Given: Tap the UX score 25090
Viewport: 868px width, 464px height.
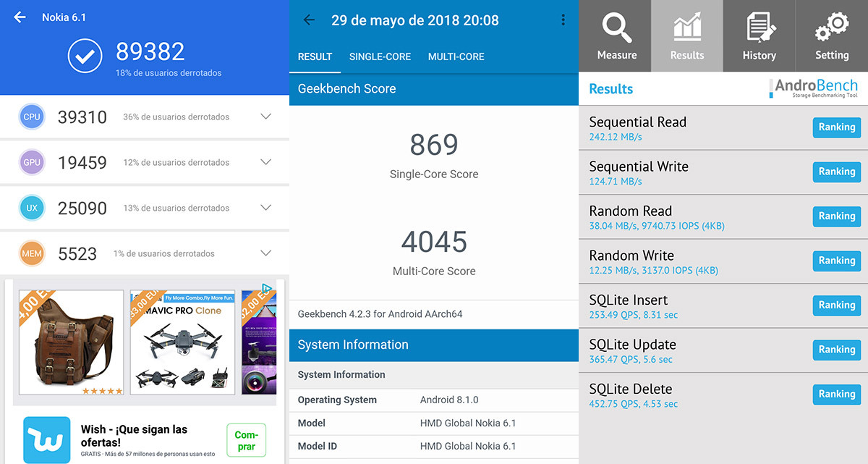Looking at the screenshot, I should click(x=82, y=208).
